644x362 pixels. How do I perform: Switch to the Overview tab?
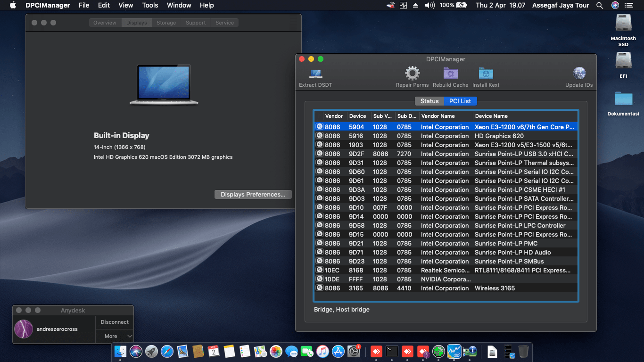(x=105, y=23)
